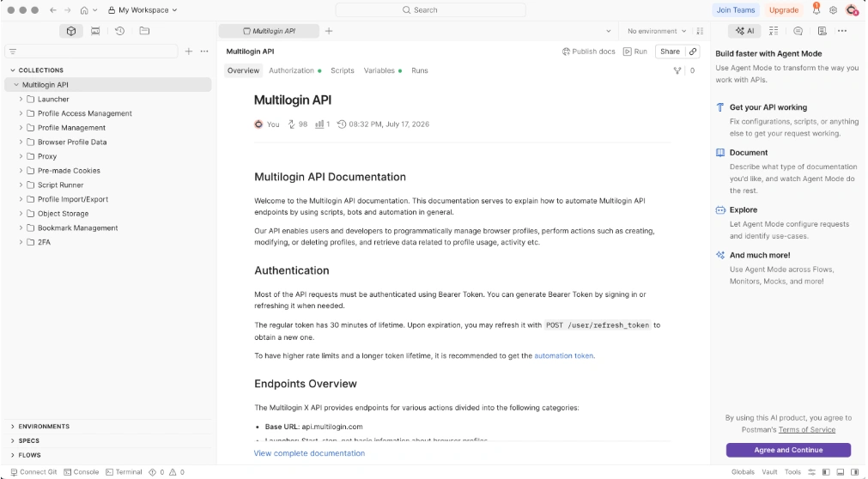868x479 pixels.
Task: Copy the collection link icon next to Share
Action: coord(693,52)
